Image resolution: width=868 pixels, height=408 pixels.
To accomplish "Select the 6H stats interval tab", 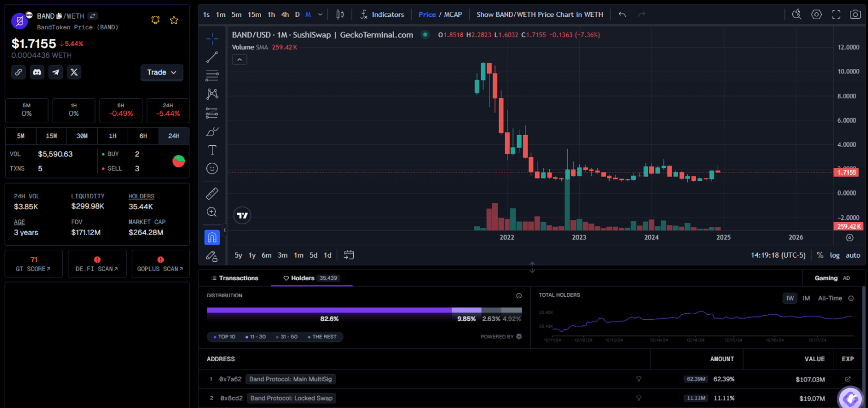I will pyautogui.click(x=143, y=136).
